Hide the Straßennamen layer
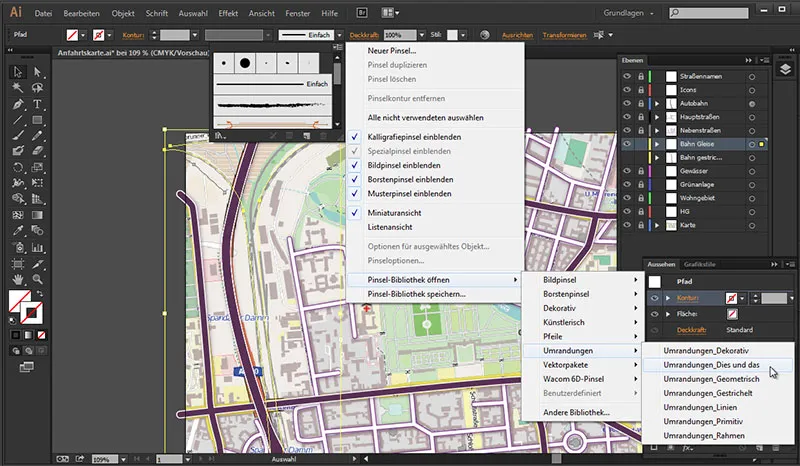Screen dimensions: 800x466 [x=627, y=77]
